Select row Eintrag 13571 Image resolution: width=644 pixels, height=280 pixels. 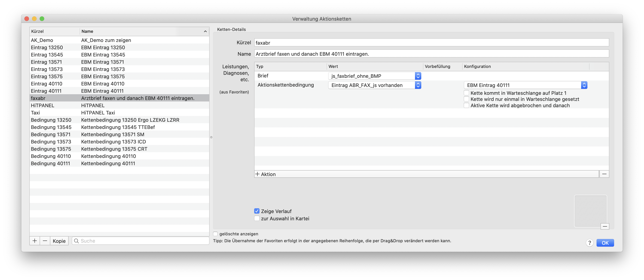[119, 62]
